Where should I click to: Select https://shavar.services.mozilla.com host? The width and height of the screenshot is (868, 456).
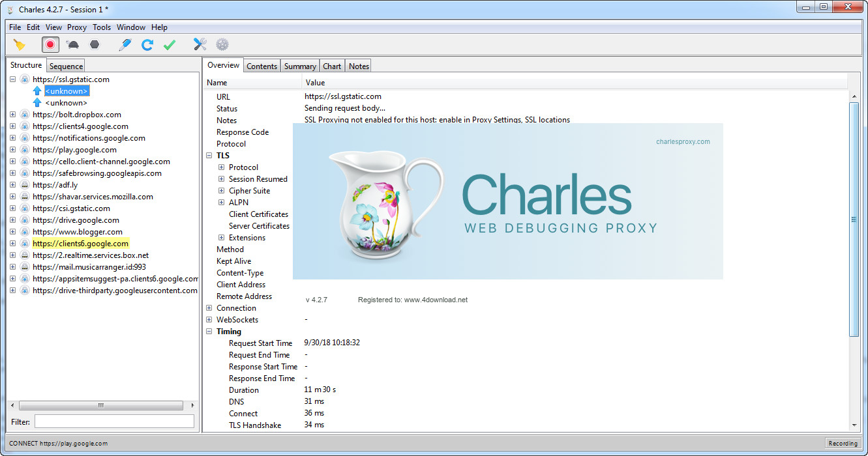(x=93, y=197)
